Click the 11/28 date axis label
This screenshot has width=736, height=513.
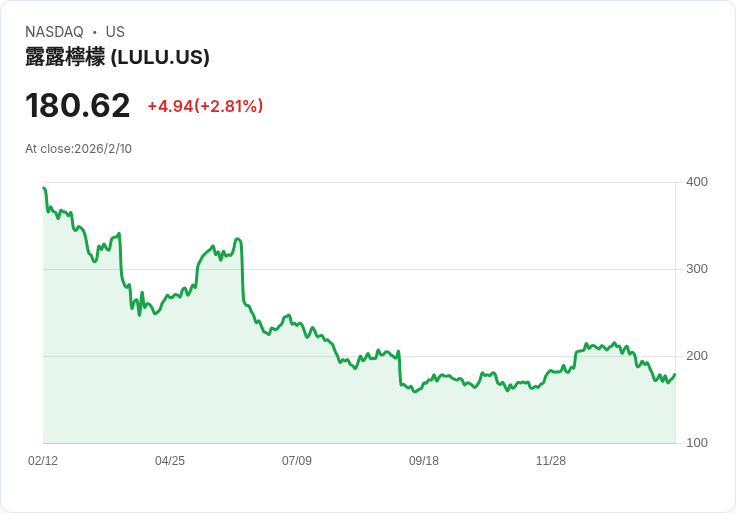[x=551, y=460]
